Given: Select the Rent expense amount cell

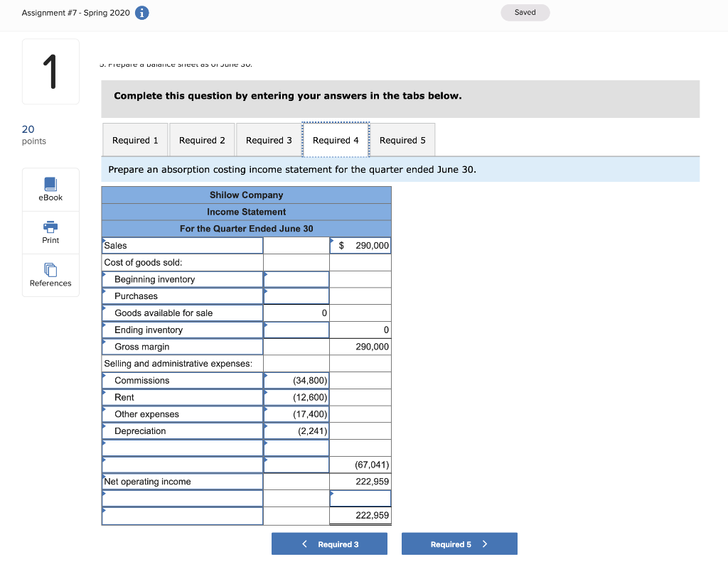Looking at the screenshot, I should 296,397.
